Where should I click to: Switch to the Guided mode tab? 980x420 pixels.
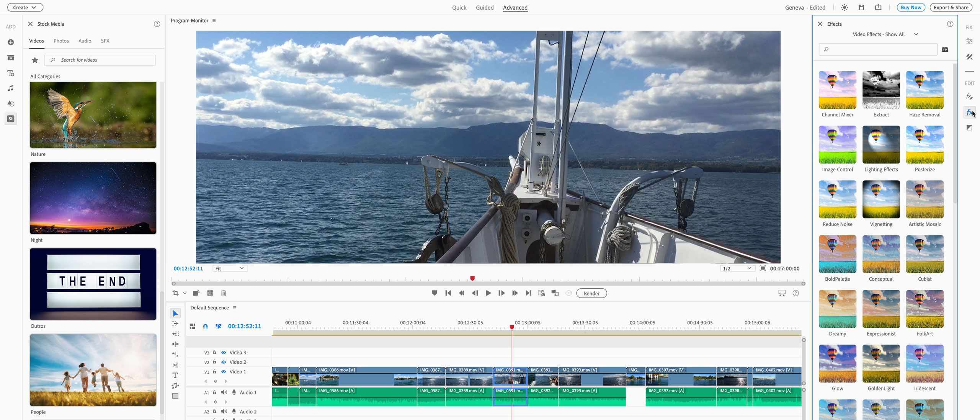(485, 8)
